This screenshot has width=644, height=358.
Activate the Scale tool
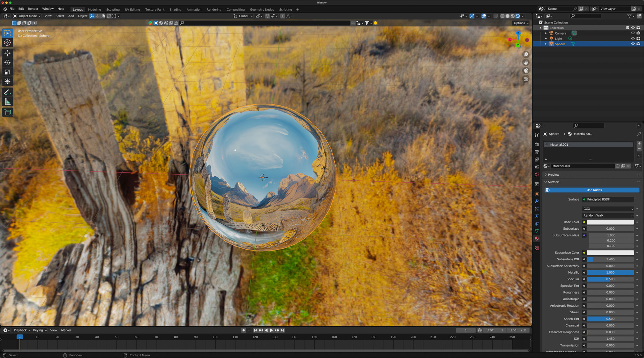[7, 72]
